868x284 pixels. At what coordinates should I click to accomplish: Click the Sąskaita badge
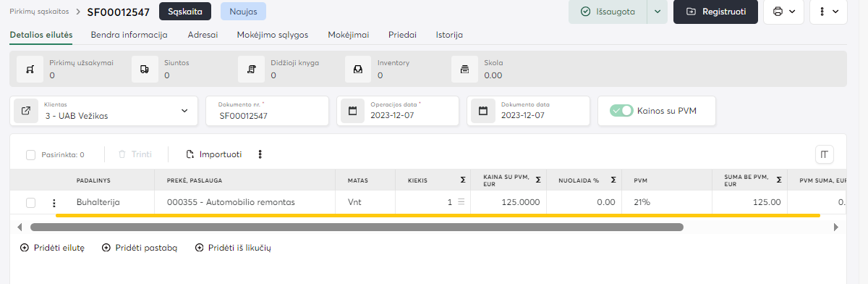(x=185, y=12)
